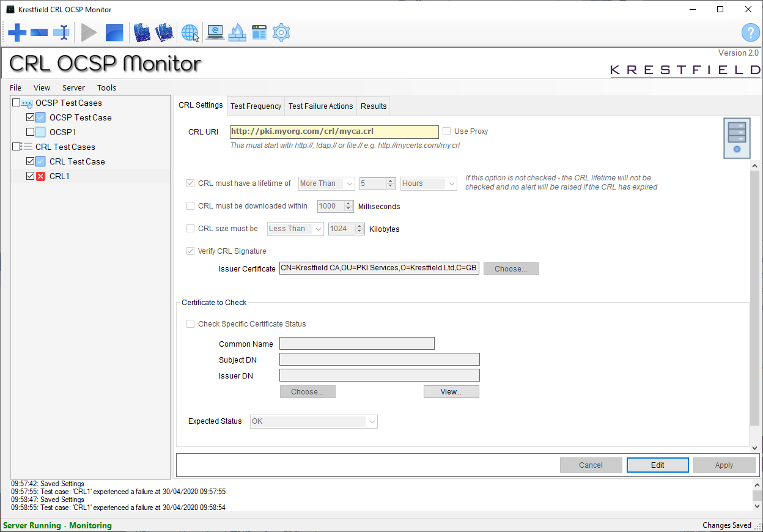Click the light blue status icon of OCSP1
This screenshot has height=532, width=763.
(x=40, y=132)
